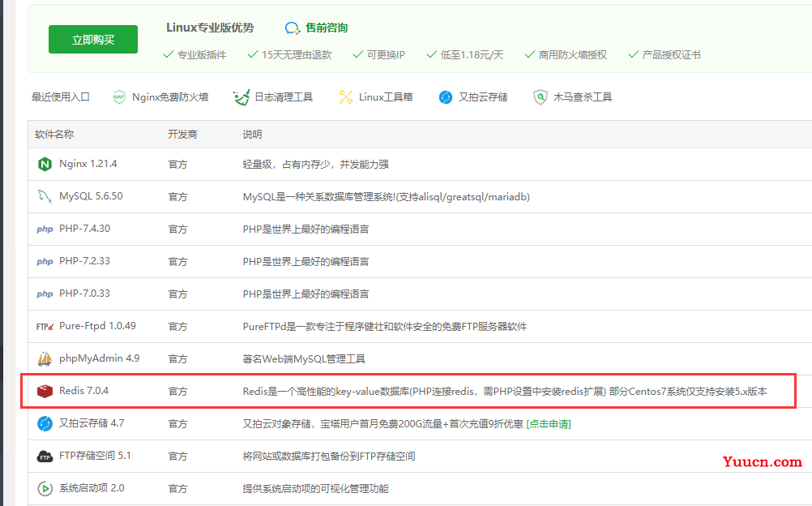Click the 售前咨询 chat bubble icon
The width and height of the screenshot is (812, 506).
click(292, 28)
